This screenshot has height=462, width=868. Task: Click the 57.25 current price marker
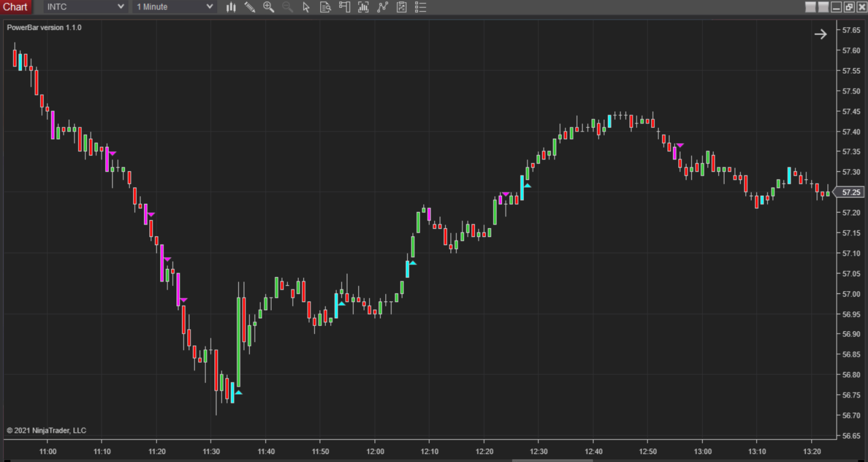[849, 192]
